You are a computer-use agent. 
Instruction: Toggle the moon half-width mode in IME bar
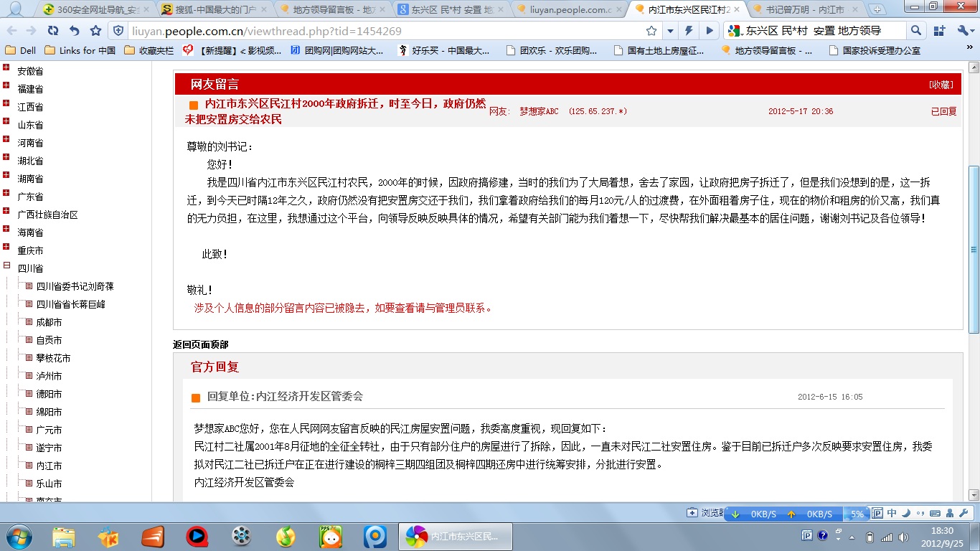[x=905, y=514]
